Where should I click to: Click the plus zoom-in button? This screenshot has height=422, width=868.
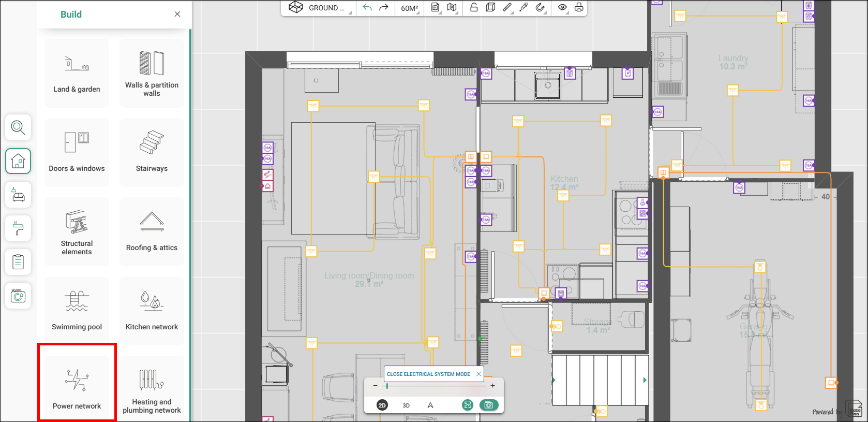point(492,386)
